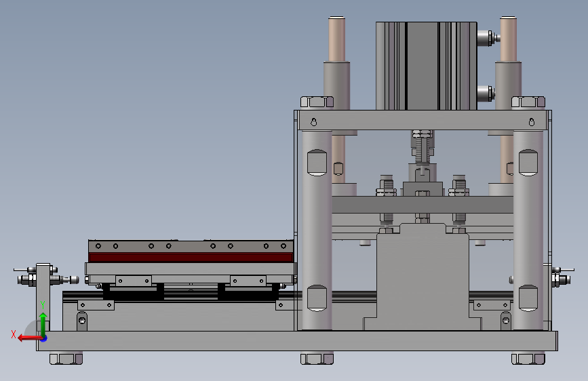The width and height of the screenshot is (588, 381).
Task: Click the red X axis arrow of triad
Action: point(29,338)
